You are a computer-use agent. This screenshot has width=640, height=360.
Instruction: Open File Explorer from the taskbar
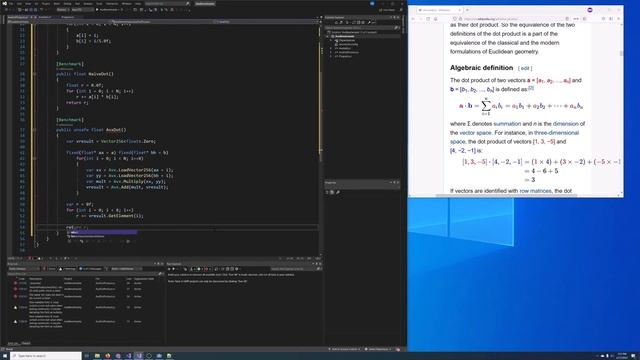[x=97, y=356]
